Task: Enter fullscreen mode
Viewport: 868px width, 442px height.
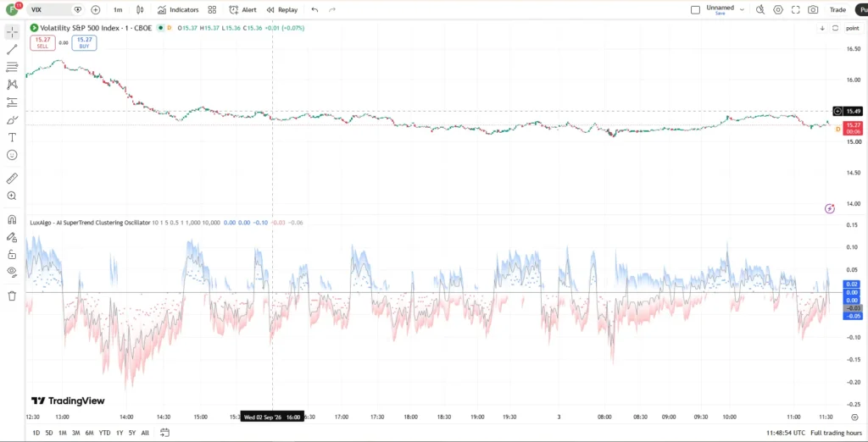Action: 795,9
